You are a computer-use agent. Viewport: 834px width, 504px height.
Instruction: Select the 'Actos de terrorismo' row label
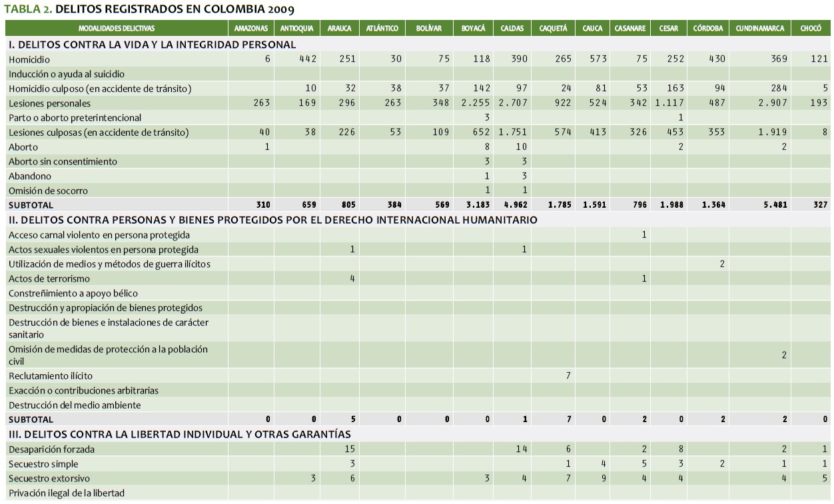pos(49,278)
